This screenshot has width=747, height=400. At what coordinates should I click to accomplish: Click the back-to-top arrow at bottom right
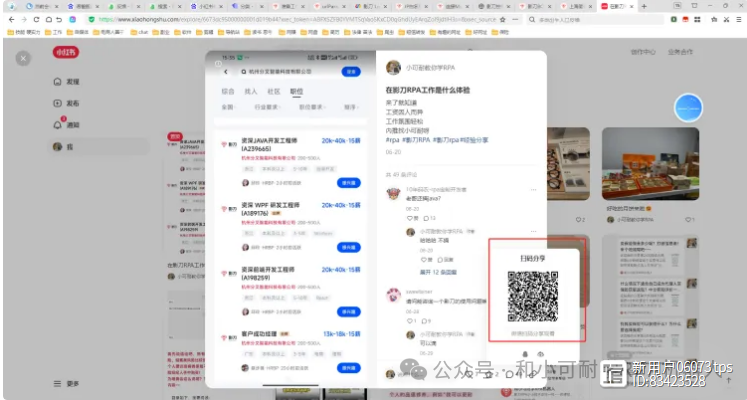(728, 380)
